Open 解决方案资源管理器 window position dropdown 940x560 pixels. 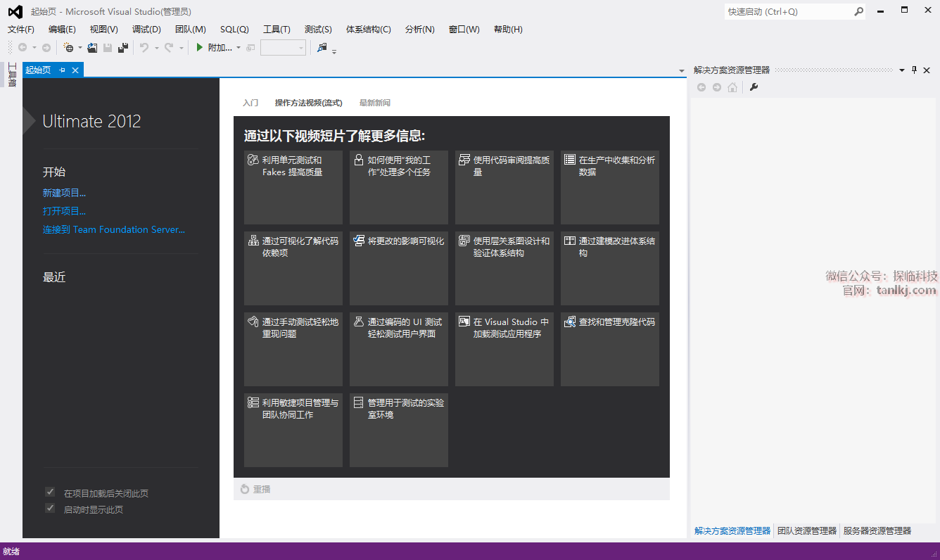[901, 70]
